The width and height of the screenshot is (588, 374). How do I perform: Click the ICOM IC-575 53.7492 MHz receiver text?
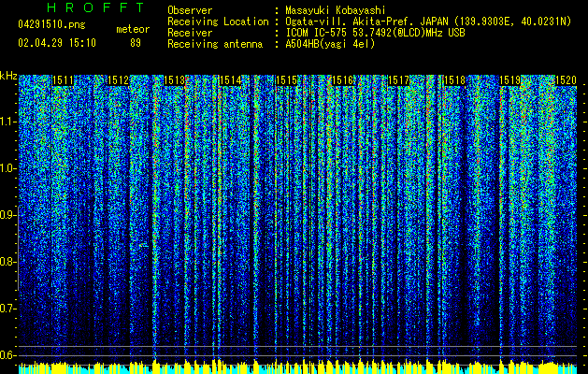tap(375, 33)
